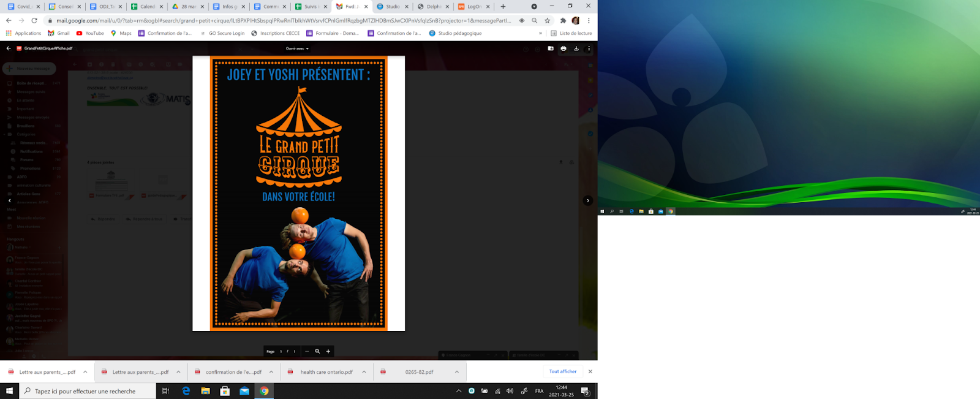The height and width of the screenshot is (399, 980).
Task: Open a new Chrome tab
Action: point(503,7)
